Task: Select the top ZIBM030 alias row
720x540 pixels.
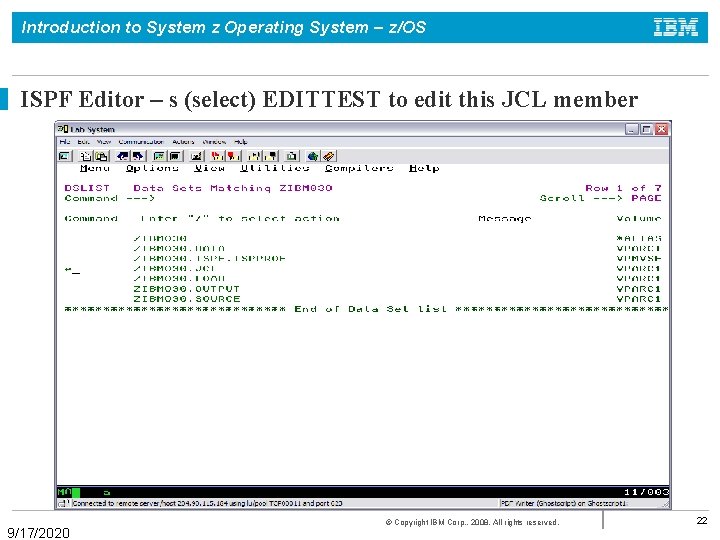Action: click(x=160, y=238)
